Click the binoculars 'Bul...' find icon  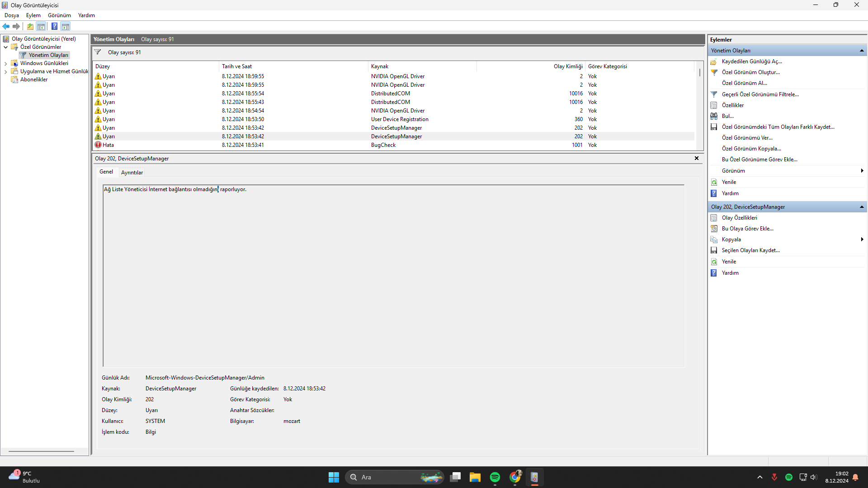[714, 116]
